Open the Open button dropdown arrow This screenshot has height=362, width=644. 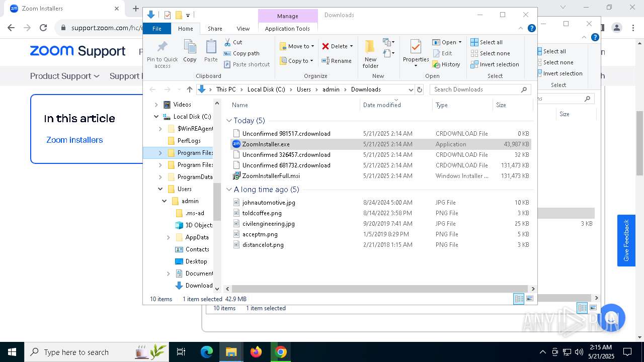click(460, 42)
